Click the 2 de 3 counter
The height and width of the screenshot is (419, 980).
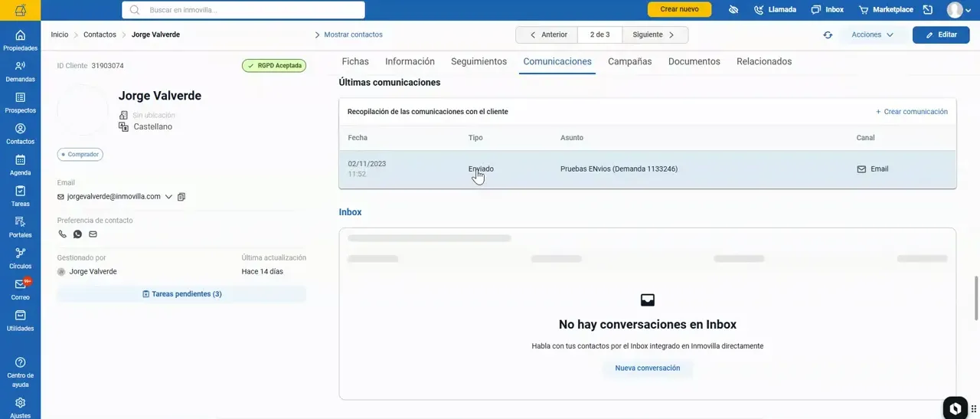(599, 35)
